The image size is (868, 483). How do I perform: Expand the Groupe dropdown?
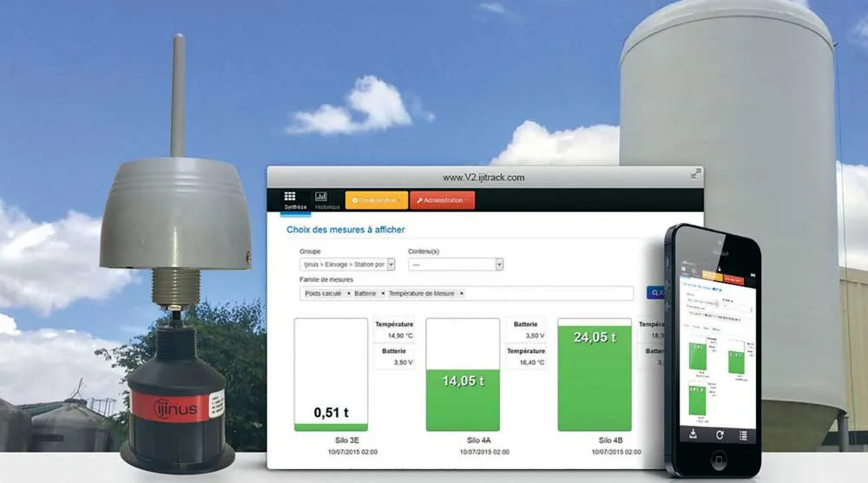point(391,264)
